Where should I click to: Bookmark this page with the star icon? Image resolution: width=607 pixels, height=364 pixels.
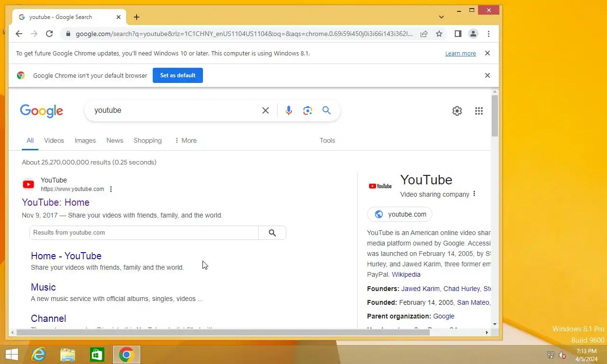point(439,34)
